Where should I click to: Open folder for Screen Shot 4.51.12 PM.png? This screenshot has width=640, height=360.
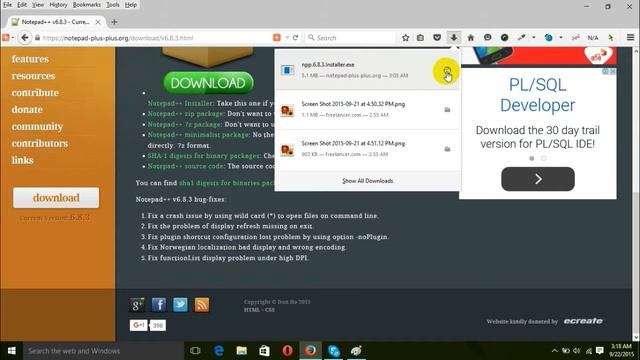click(447, 149)
